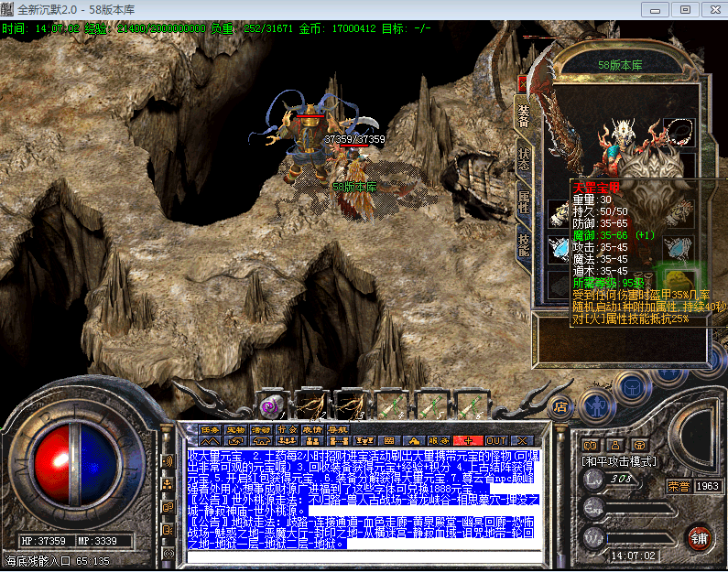Click the Exp experience progress bar
This screenshot has width=728, height=572.
pyautogui.click(x=639, y=509)
